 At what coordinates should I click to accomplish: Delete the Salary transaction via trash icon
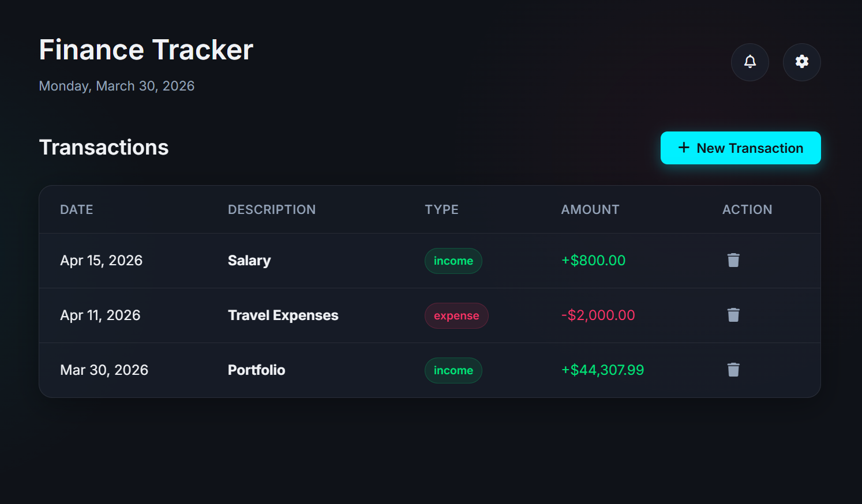(x=733, y=260)
